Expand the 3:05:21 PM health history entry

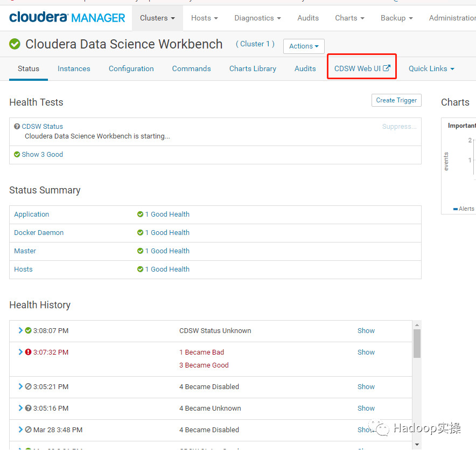coord(20,386)
